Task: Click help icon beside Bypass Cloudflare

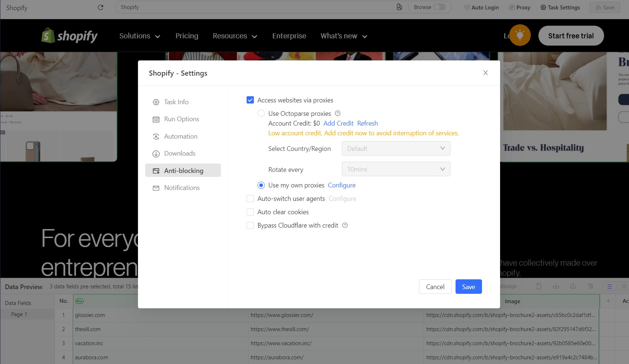Action: click(345, 225)
